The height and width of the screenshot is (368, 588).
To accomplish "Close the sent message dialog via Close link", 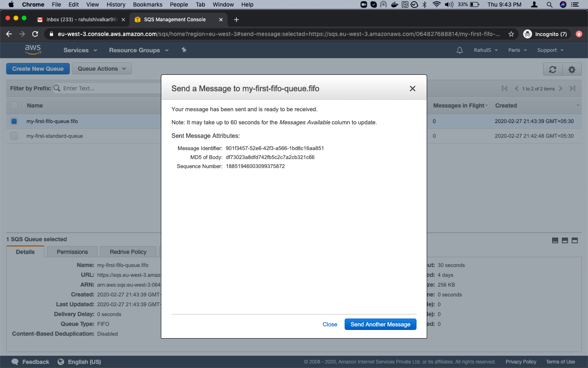I will point(330,324).
